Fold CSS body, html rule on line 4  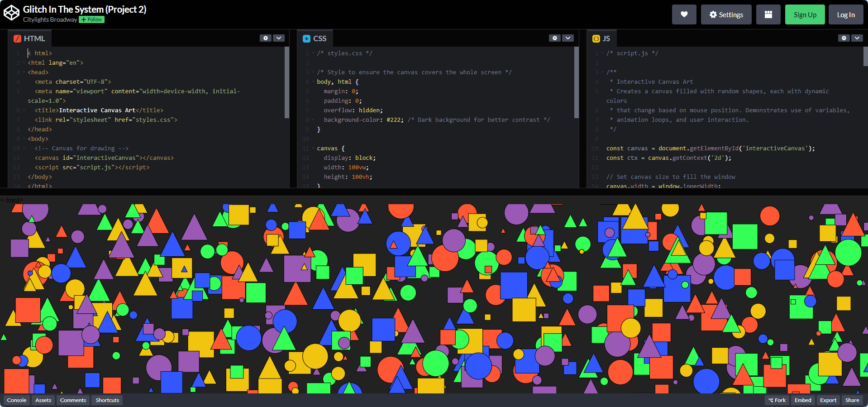point(313,81)
